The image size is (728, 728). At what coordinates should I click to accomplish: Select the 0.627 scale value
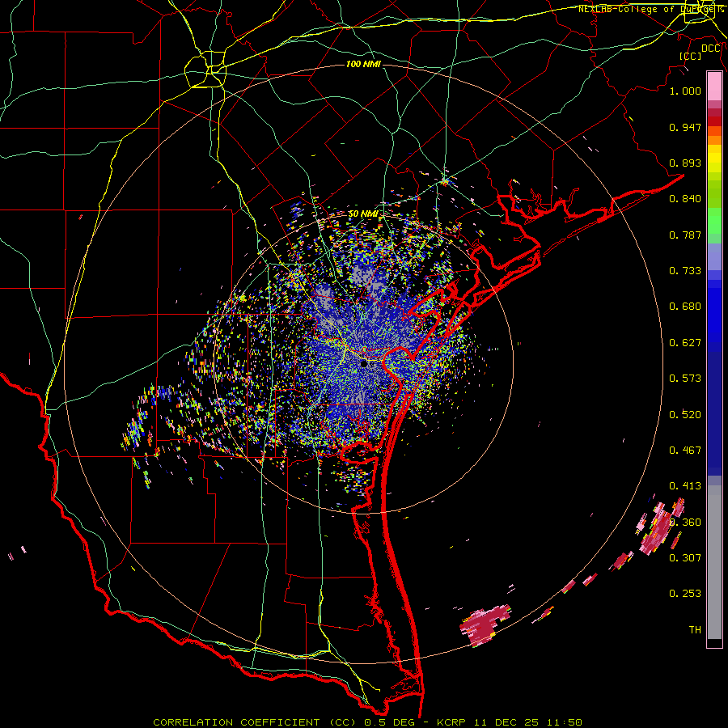point(685,343)
